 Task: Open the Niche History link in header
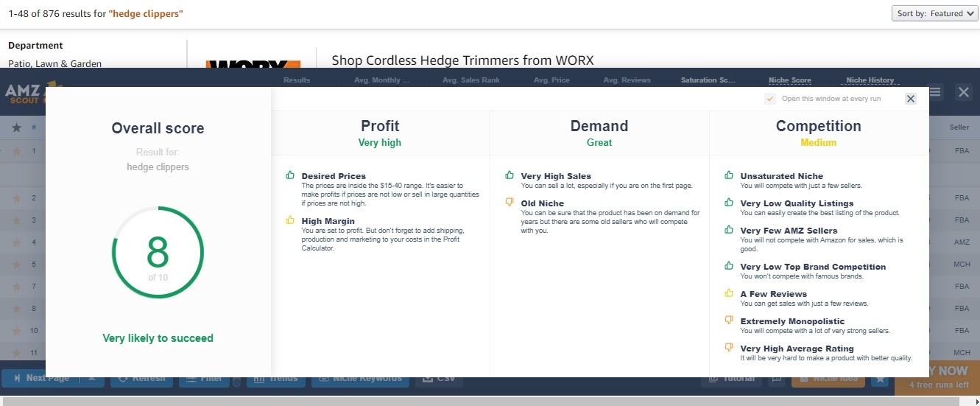[870, 80]
